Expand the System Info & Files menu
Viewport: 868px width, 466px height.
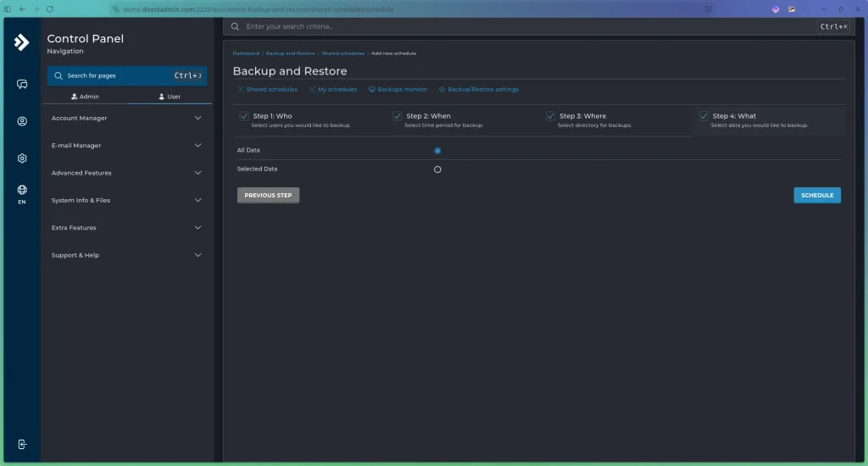pyautogui.click(x=126, y=200)
